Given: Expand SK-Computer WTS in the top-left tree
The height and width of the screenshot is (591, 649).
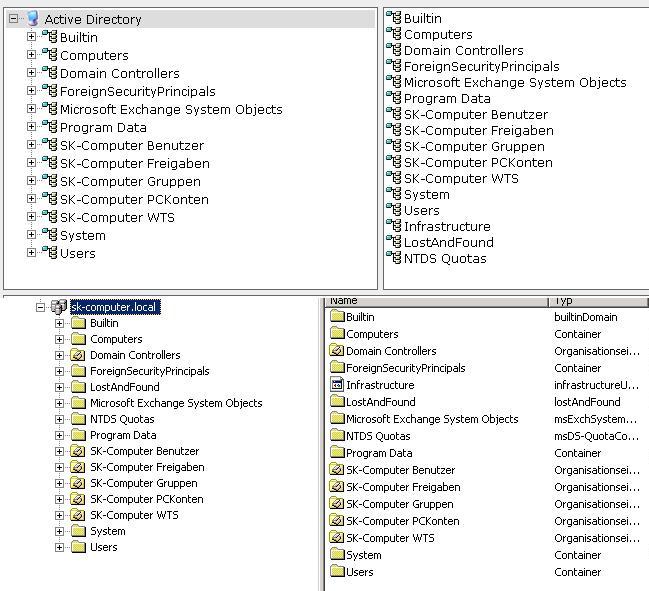Looking at the screenshot, I should pyautogui.click(x=31, y=217).
